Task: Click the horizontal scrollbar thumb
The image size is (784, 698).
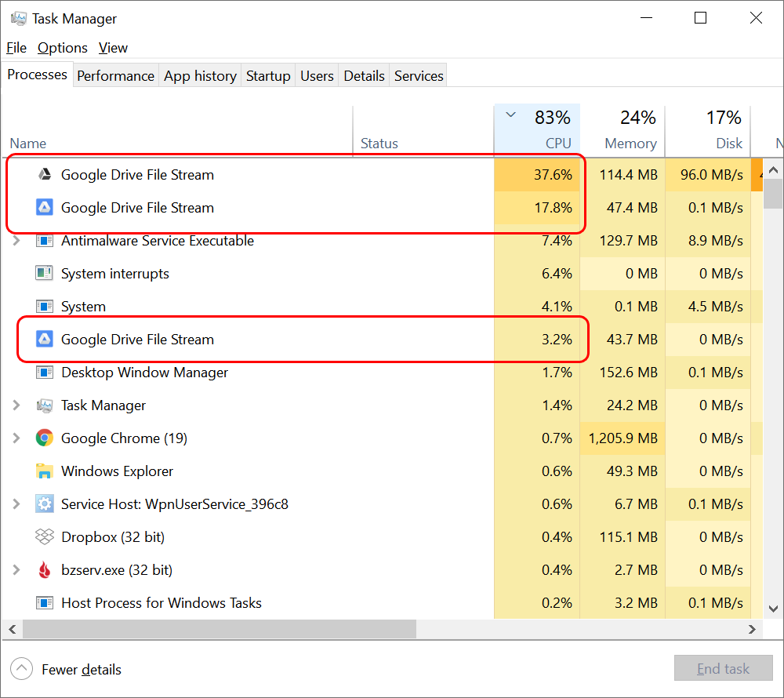Action: tap(220, 629)
